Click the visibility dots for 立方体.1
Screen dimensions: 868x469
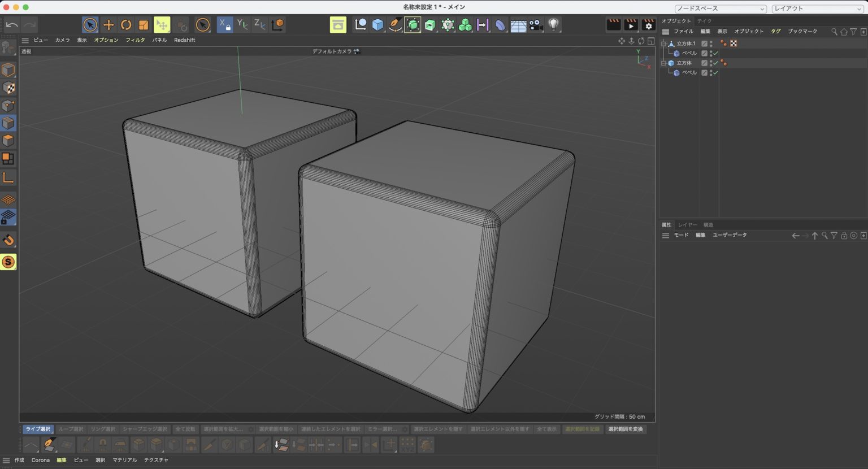coord(710,42)
